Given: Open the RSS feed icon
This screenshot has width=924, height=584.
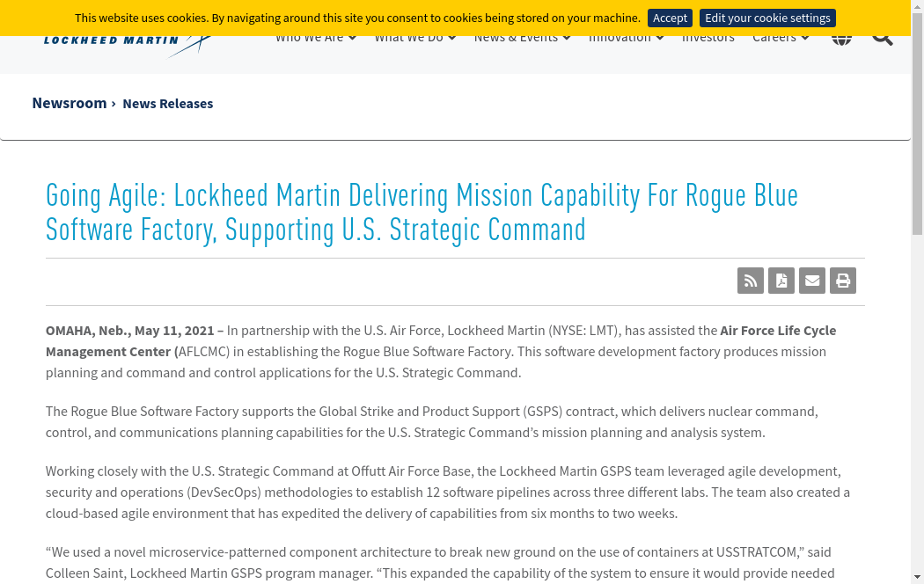Looking at the screenshot, I should click(750, 281).
